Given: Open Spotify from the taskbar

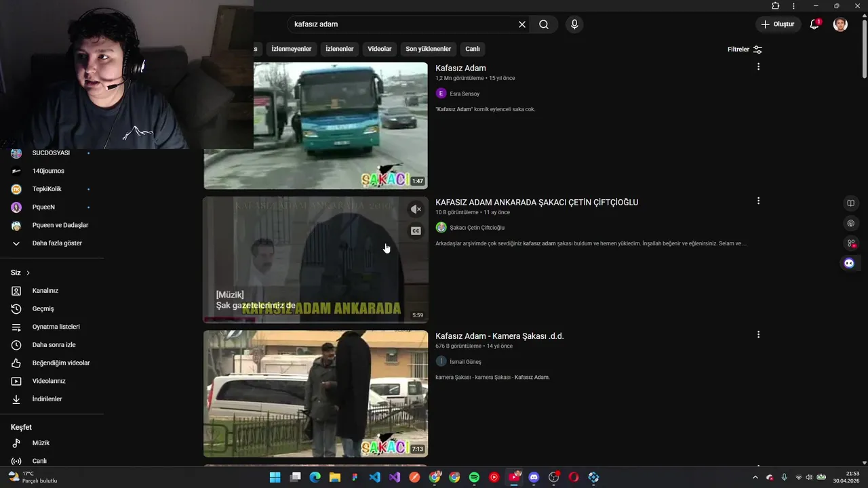Looking at the screenshot, I should point(474,477).
